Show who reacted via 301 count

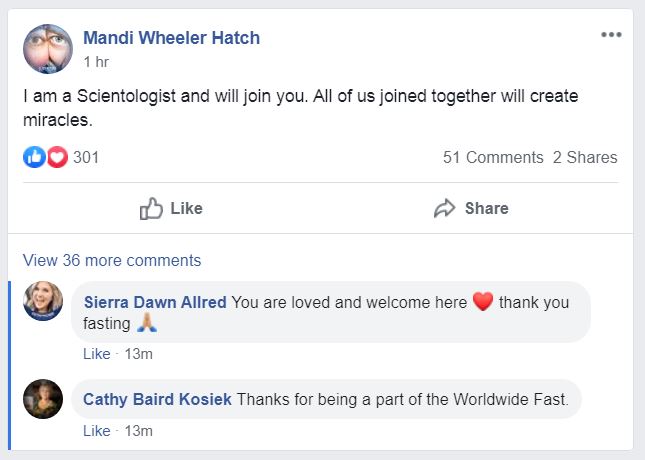pyautogui.click(x=86, y=157)
